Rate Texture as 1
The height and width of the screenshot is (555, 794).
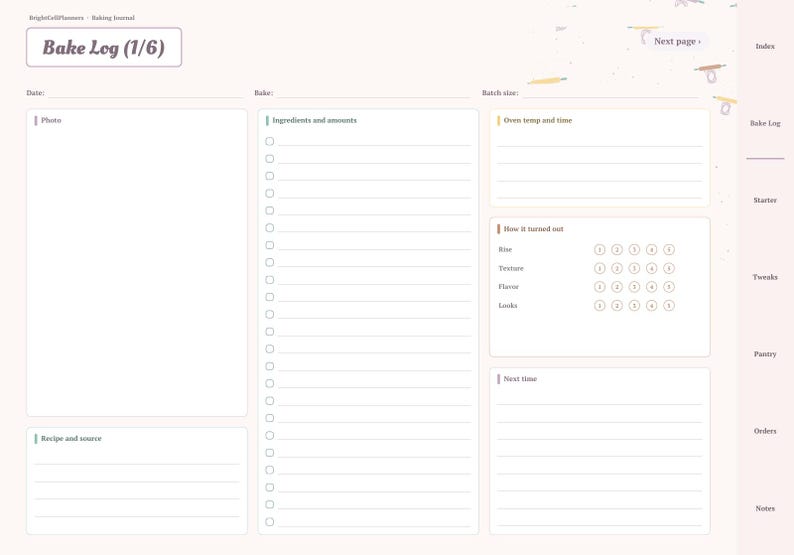600,268
